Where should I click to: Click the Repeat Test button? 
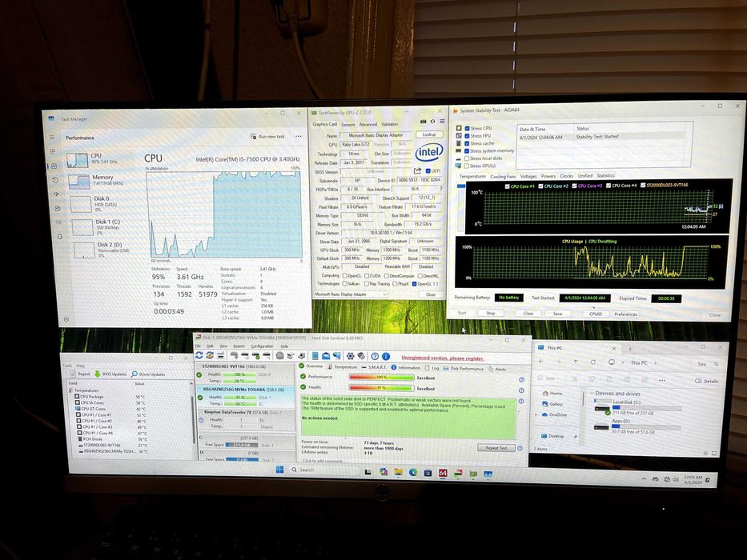496,448
